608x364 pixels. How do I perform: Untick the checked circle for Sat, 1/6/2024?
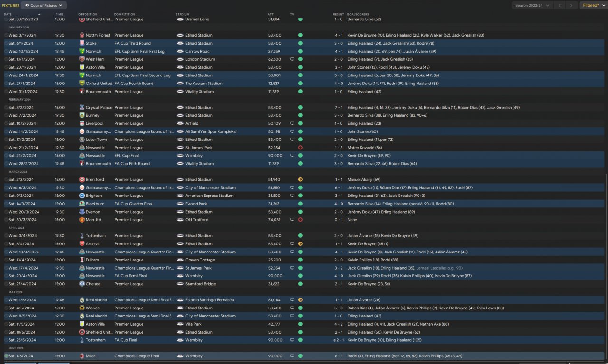(6, 356)
